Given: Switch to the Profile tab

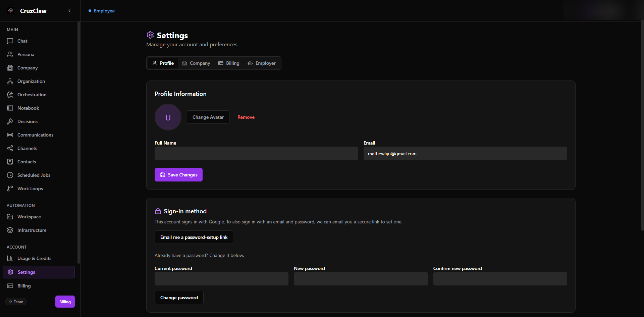Looking at the screenshot, I should [163, 63].
